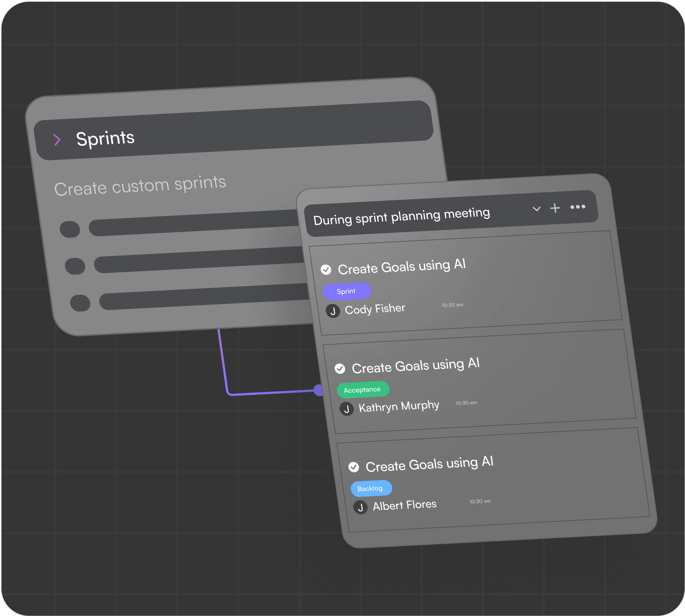Click the third placeholder sprint bullet
The height and width of the screenshot is (616, 685).
(80, 303)
